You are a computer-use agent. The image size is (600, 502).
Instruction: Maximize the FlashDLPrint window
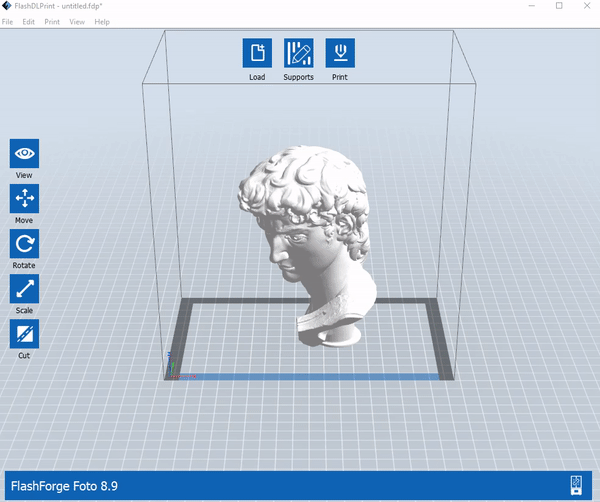(x=559, y=6)
